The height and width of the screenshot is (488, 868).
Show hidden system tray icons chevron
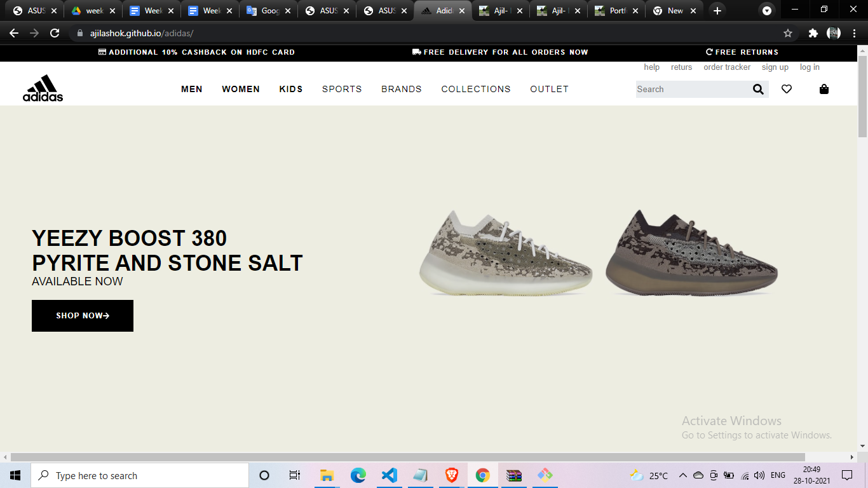point(683,475)
